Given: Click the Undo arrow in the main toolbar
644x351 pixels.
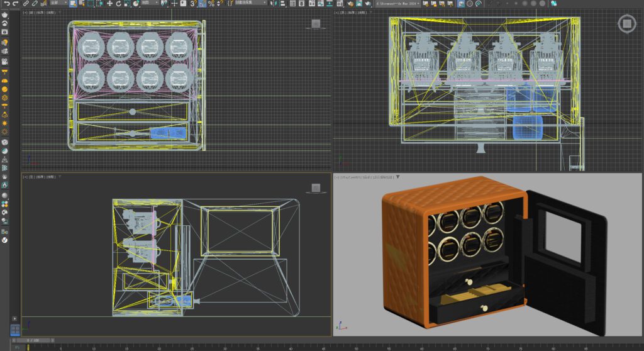Looking at the screenshot, I should (6, 4).
